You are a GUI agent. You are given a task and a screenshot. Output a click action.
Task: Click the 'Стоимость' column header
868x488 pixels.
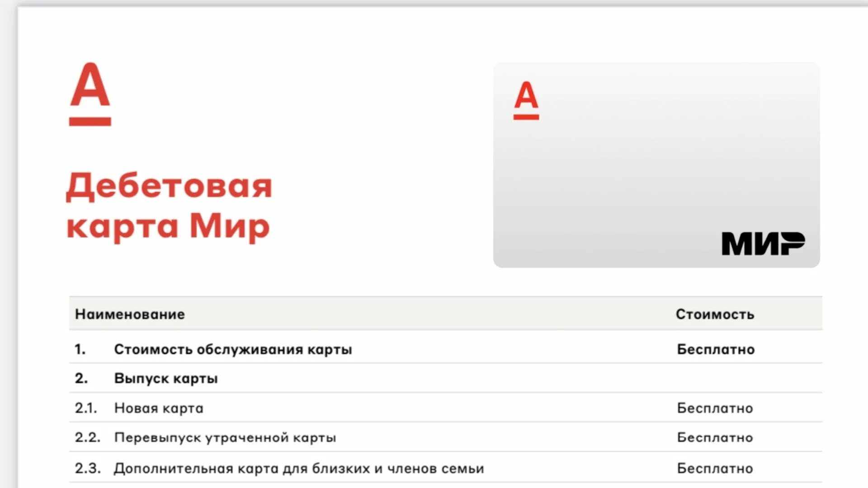click(x=715, y=314)
